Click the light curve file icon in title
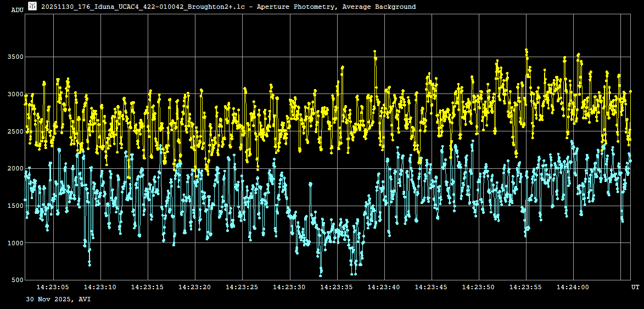The width and height of the screenshot is (644, 309). (32, 6)
